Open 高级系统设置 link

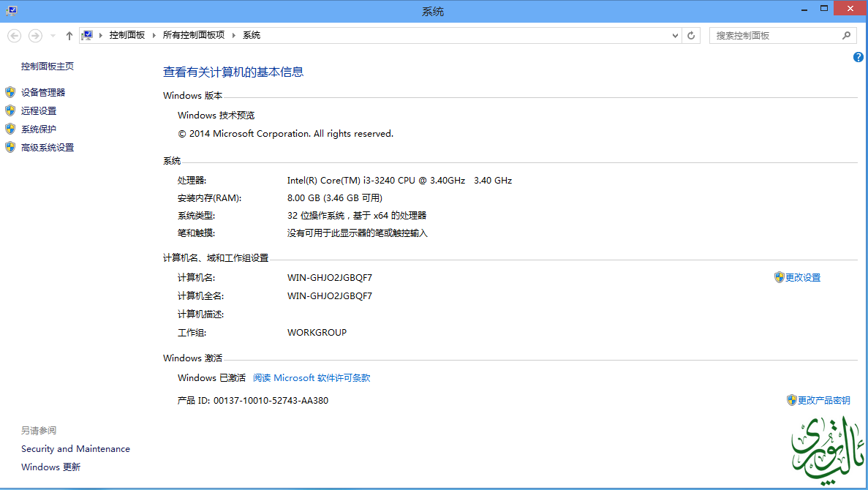tap(48, 147)
